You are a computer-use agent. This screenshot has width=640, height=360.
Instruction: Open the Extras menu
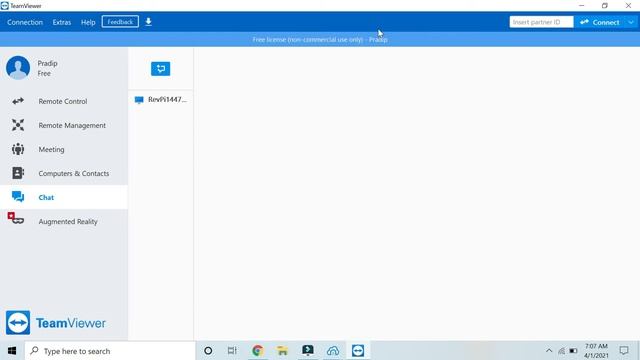point(62,22)
